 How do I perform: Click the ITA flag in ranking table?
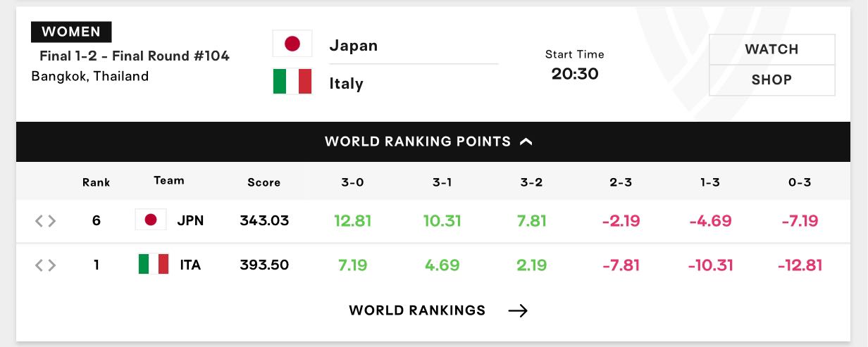[x=154, y=265]
